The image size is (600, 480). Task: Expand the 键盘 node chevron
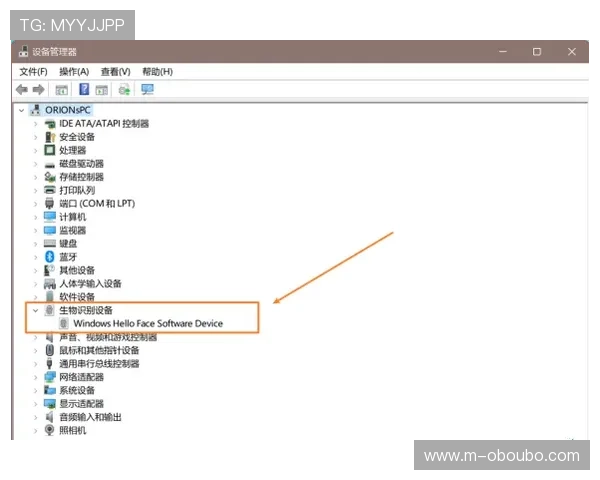point(36,244)
